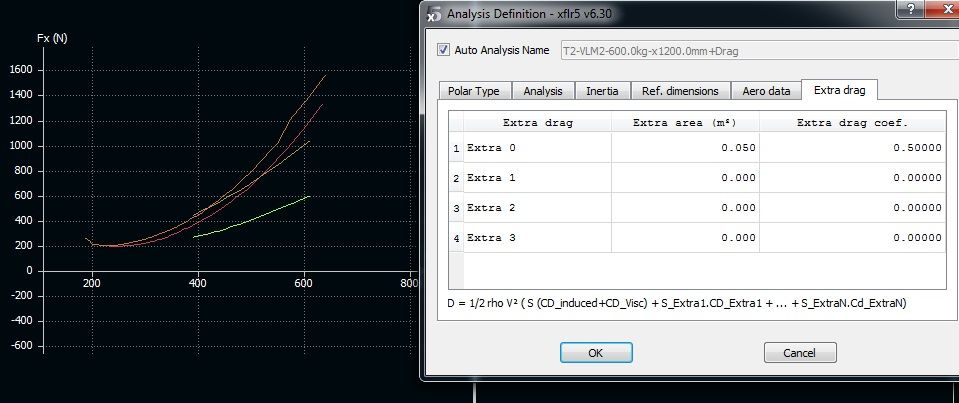This screenshot has height=403, width=959.
Task: Select row header 3 in the table
Action: point(457,208)
